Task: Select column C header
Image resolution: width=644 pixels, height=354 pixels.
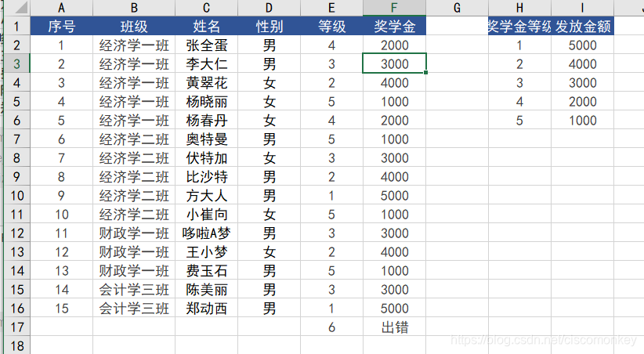Action: click(207, 8)
